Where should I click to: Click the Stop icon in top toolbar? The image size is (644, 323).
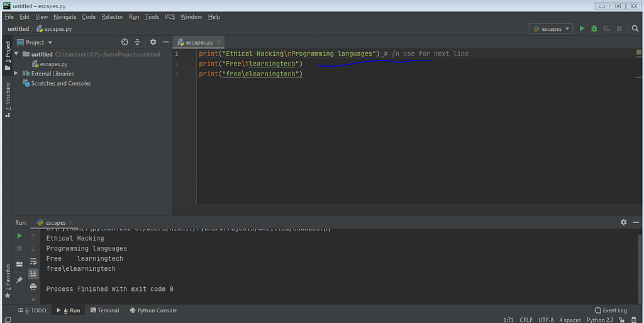[x=619, y=29]
